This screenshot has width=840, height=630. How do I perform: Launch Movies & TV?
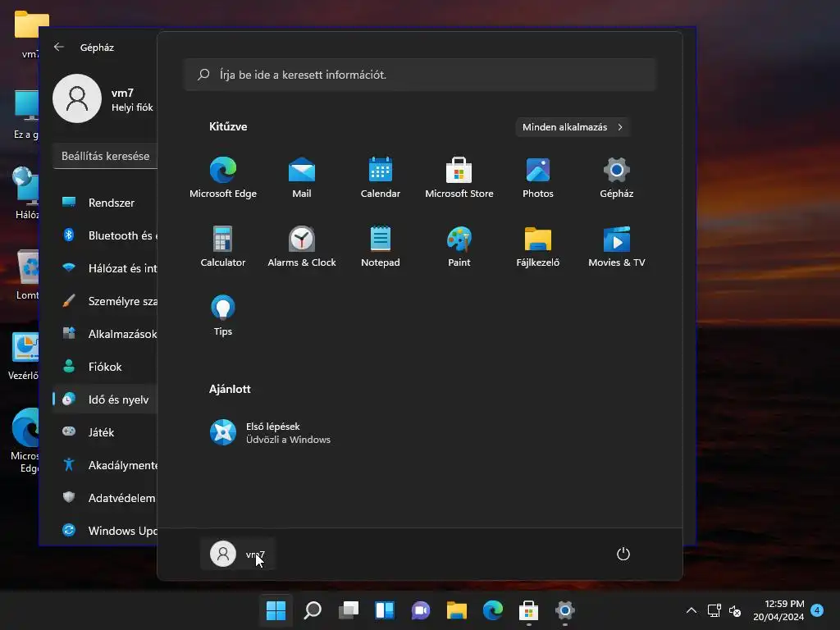pyautogui.click(x=617, y=246)
